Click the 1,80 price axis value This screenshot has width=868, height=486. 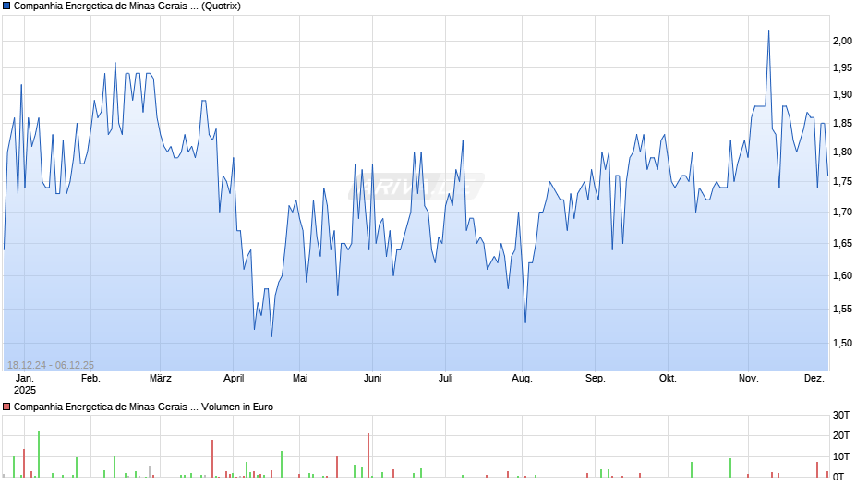click(842, 152)
